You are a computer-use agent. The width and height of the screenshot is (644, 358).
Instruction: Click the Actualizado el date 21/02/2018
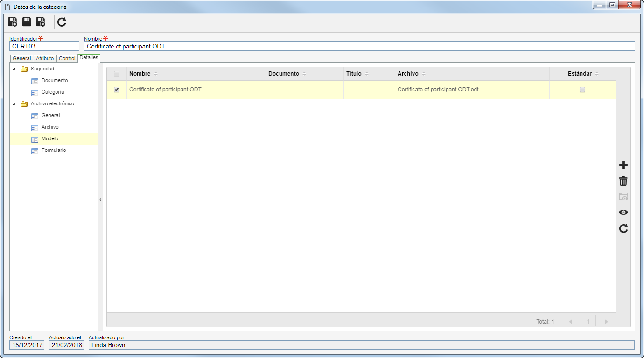66,345
